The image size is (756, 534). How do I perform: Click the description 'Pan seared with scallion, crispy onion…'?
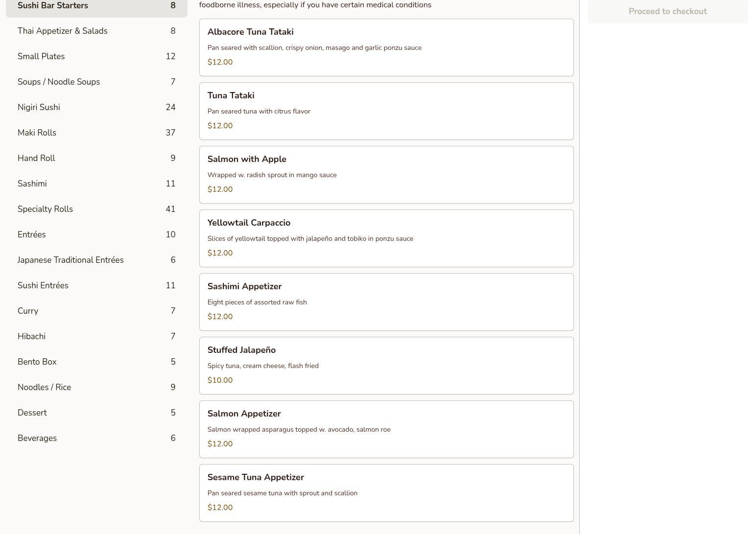click(x=314, y=47)
